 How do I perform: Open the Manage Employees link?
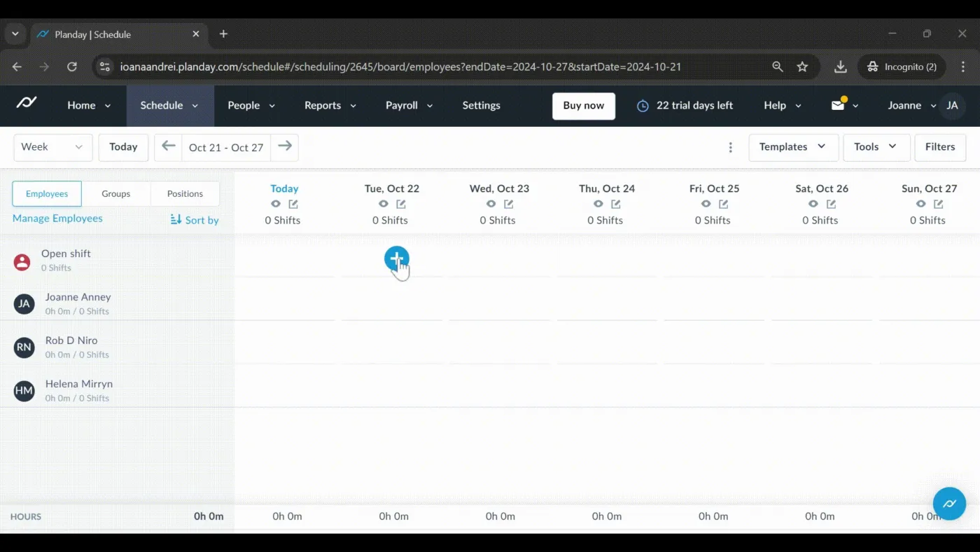pyautogui.click(x=57, y=219)
